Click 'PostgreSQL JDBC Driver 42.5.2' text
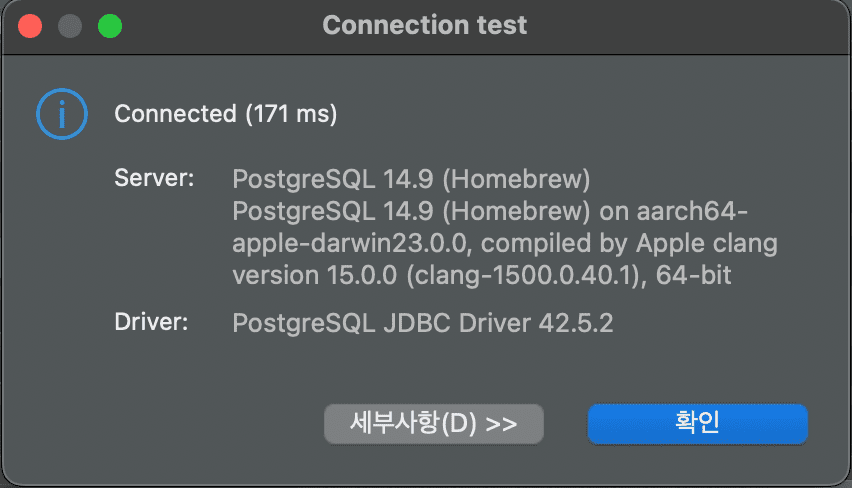The width and height of the screenshot is (852, 488). coord(423,323)
